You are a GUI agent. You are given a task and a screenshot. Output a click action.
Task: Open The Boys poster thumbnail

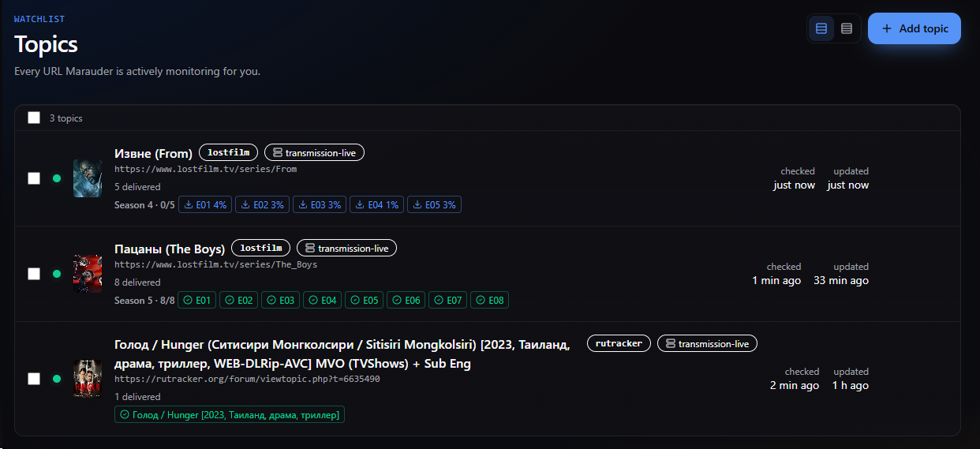point(88,274)
